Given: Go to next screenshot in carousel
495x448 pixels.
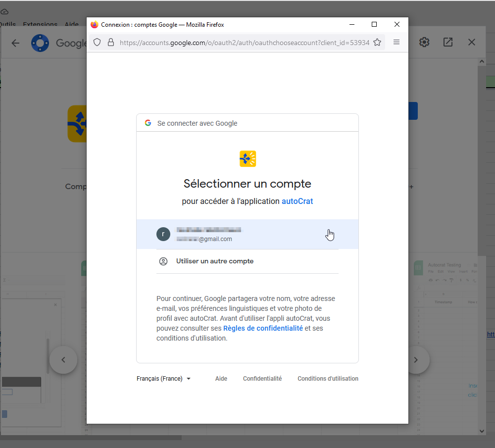Looking at the screenshot, I should click(416, 360).
